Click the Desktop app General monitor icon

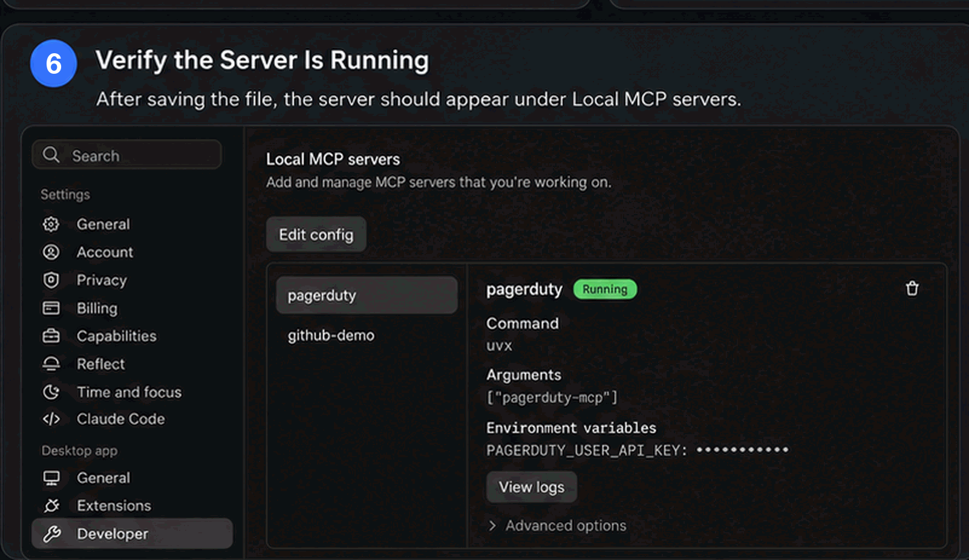click(x=51, y=478)
